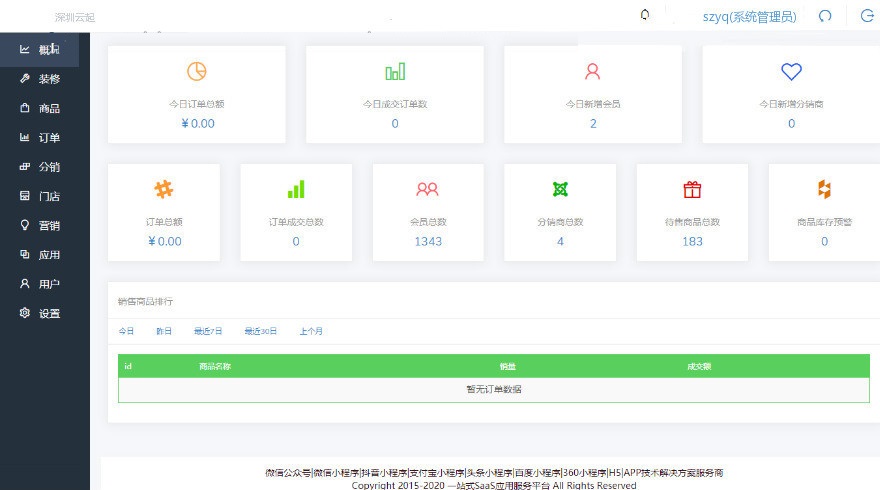880x490 pixels.
Task: Select 装修 in the sidebar
Action: 48,79
